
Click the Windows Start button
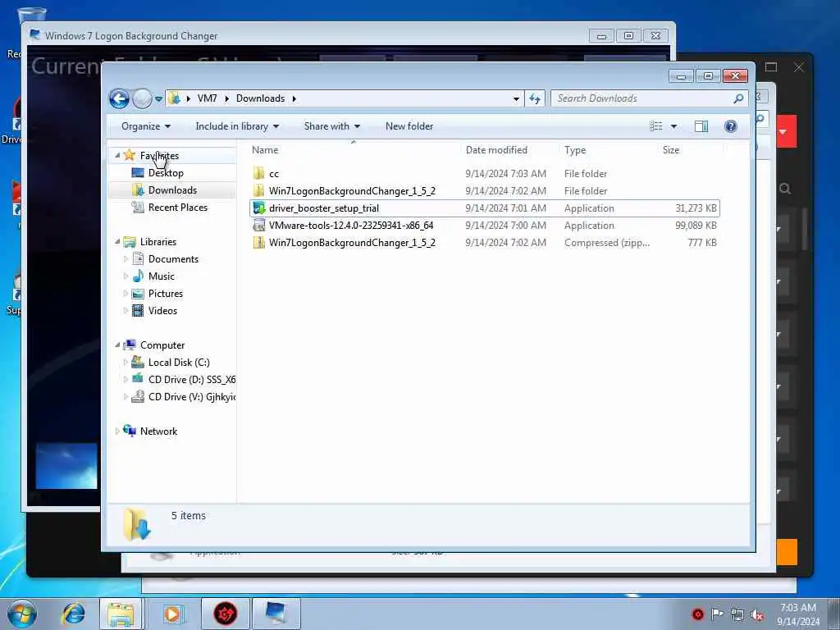point(22,614)
